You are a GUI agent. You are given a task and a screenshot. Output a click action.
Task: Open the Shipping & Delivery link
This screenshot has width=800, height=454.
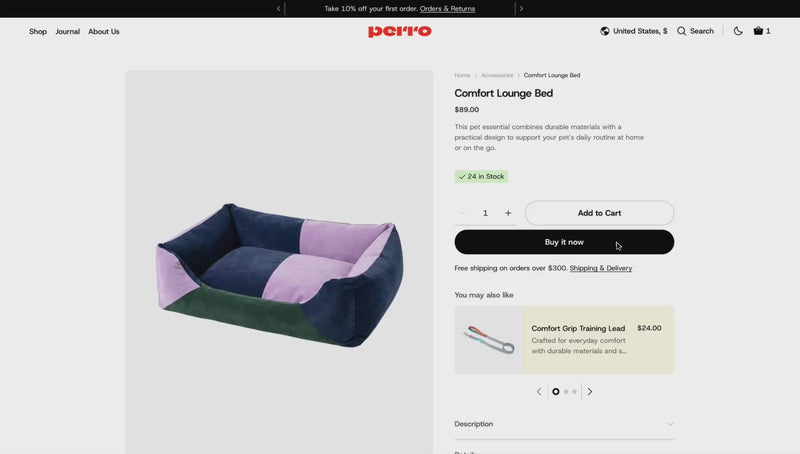click(601, 268)
